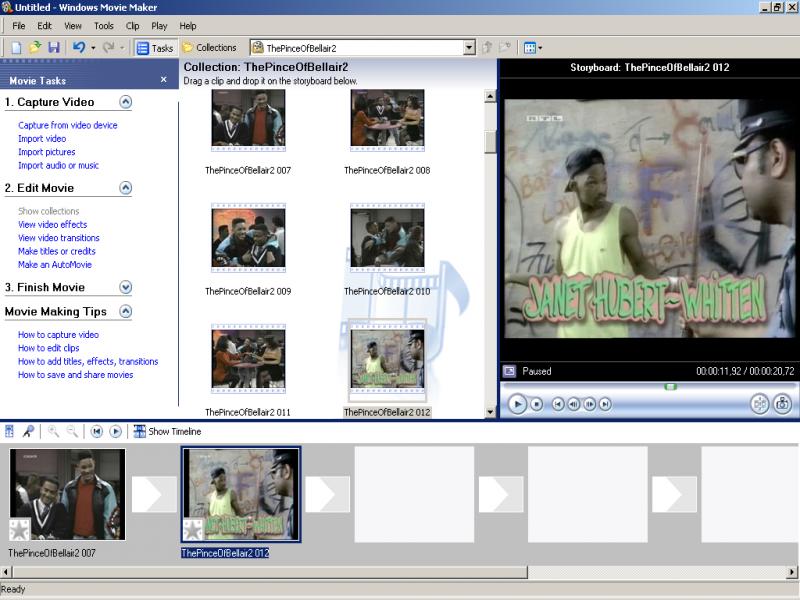800x600 pixels.
Task: Open View video transitions
Action: 59,238
